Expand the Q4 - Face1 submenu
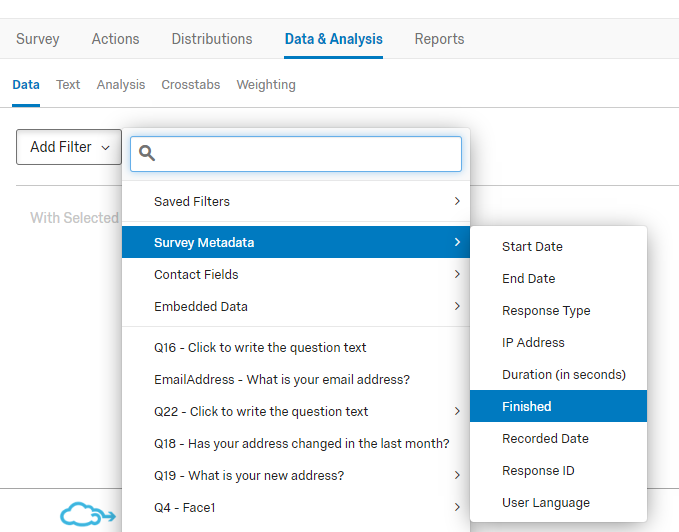Viewport: 679px width, 532px height. [x=296, y=507]
